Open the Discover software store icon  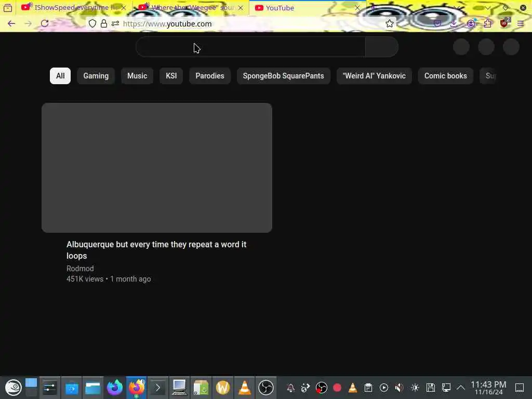pos(72,388)
